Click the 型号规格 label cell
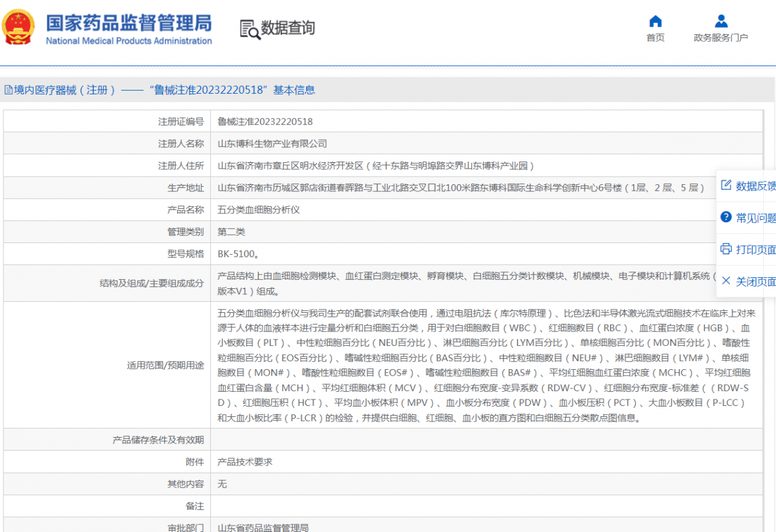This screenshot has width=776, height=532. pos(107,254)
